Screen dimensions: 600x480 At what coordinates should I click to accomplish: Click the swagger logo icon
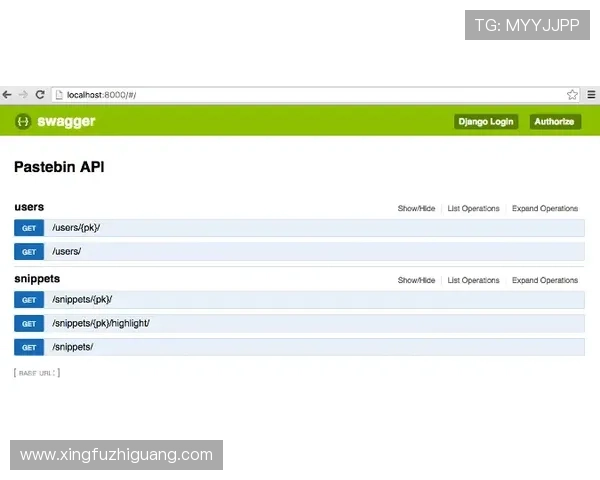(23, 122)
